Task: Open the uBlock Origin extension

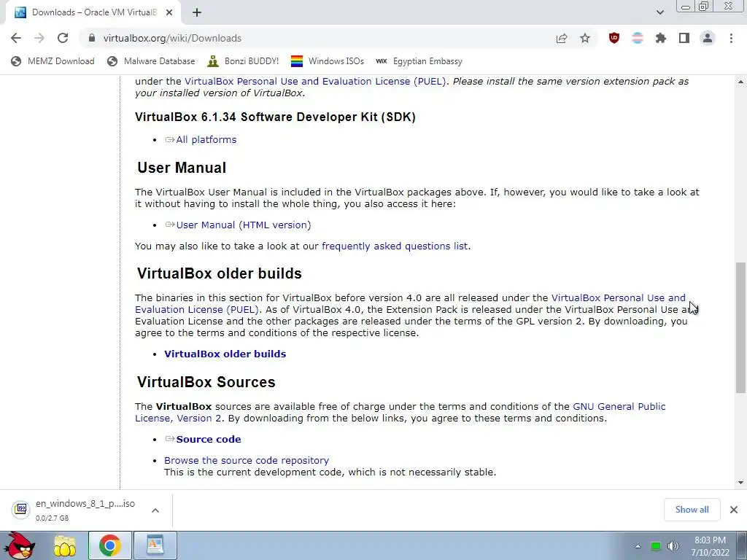Action: point(614,38)
